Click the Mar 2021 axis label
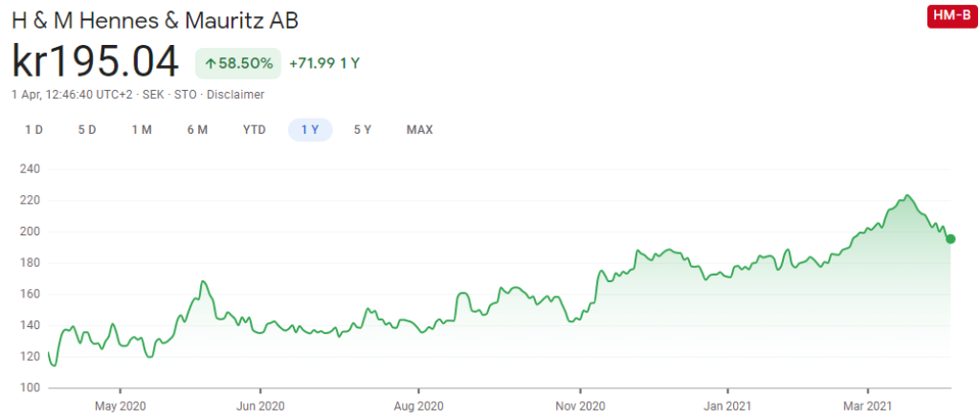Viewport: 980px width, 420px height. [x=869, y=407]
